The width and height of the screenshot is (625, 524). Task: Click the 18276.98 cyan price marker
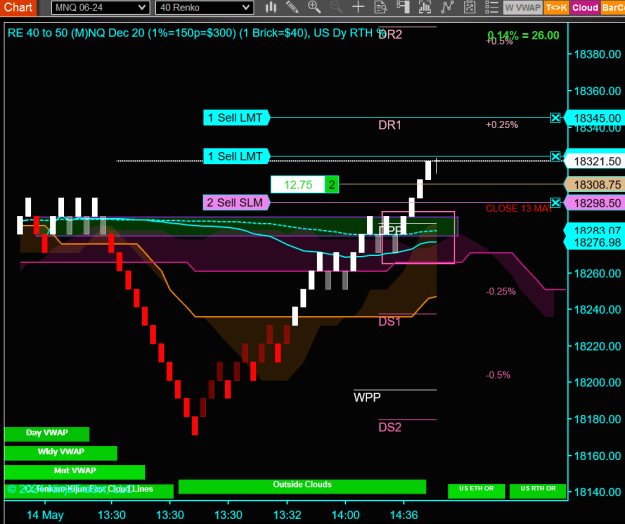tap(595, 242)
